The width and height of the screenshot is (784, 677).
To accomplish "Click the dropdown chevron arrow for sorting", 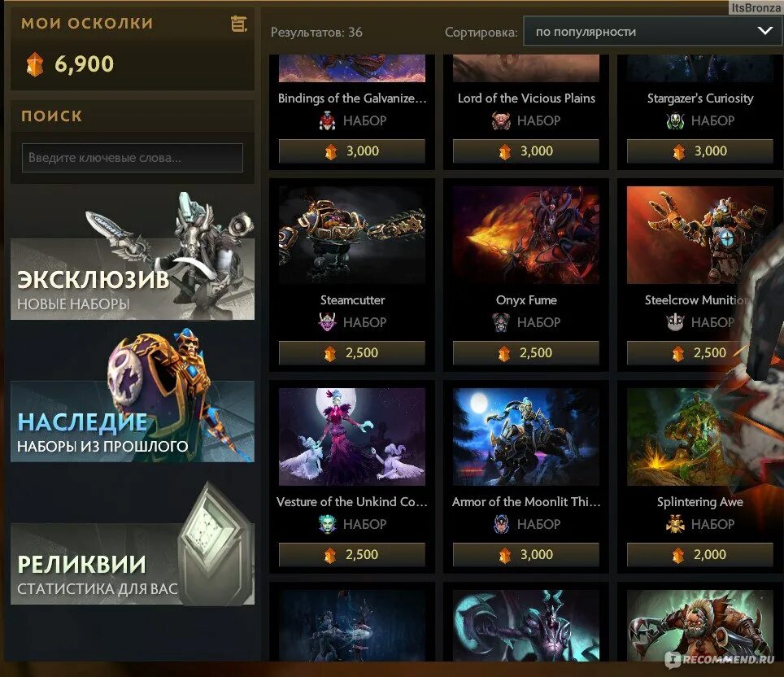I will (x=764, y=31).
